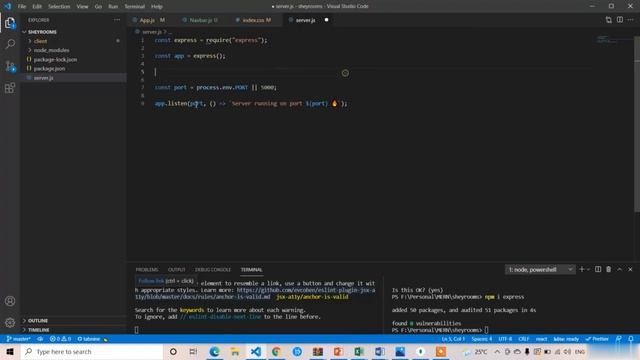
Task: Open the Accounts menu icon
Action: click(x=10, y=301)
